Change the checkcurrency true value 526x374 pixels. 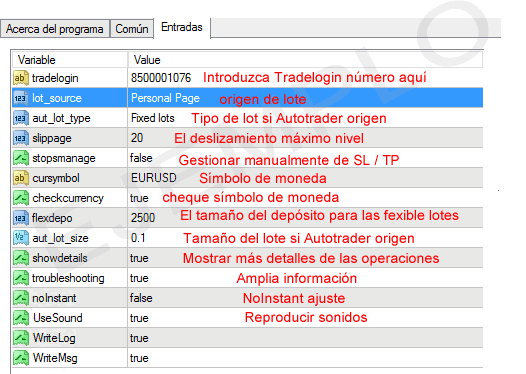139,198
